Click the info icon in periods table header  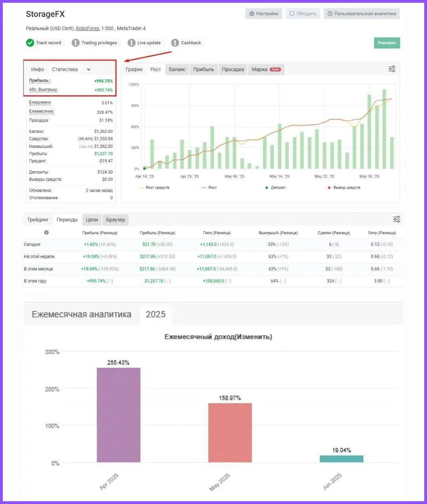coord(46,232)
